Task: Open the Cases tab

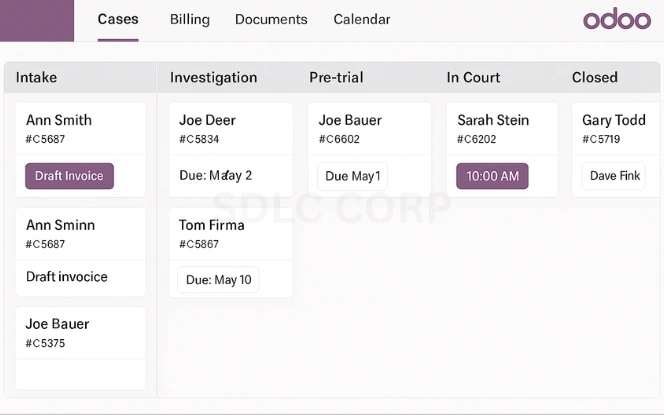Action: pyautogui.click(x=118, y=19)
